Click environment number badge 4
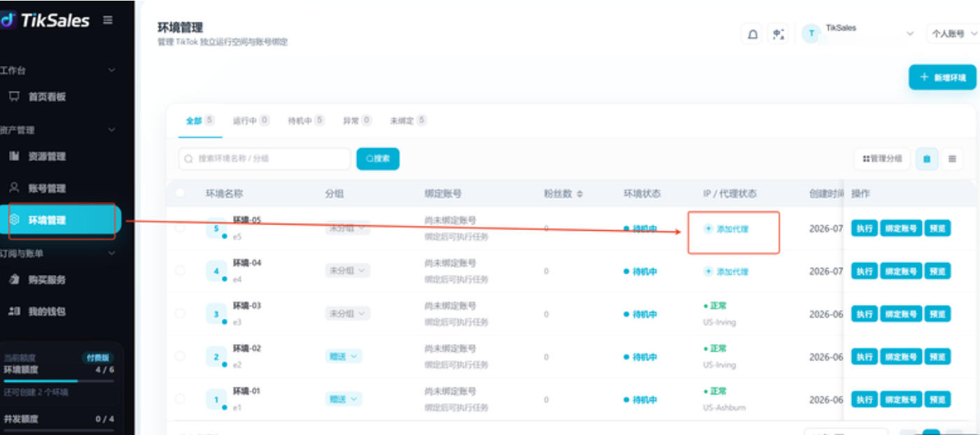The width and height of the screenshot is (980, 435). point(216,271)
